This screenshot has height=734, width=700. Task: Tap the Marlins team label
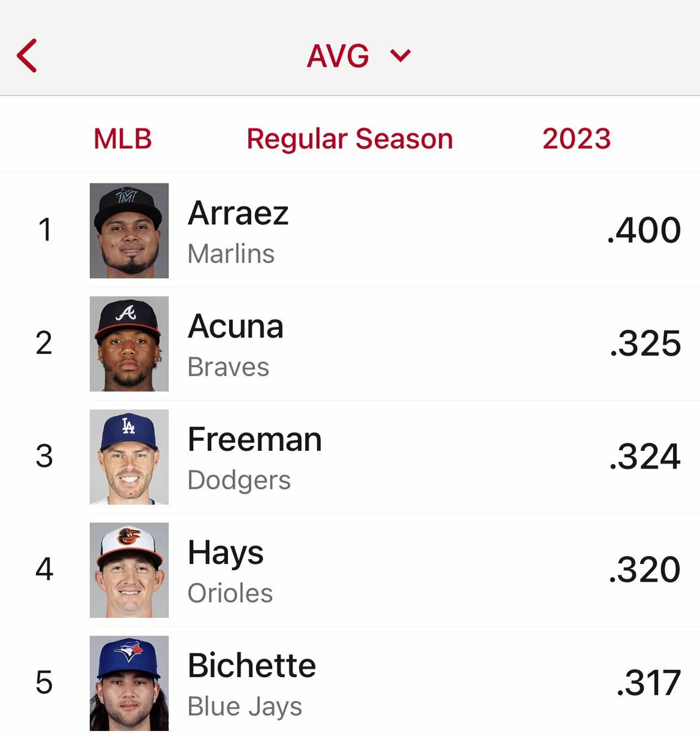tap(231, 254)
